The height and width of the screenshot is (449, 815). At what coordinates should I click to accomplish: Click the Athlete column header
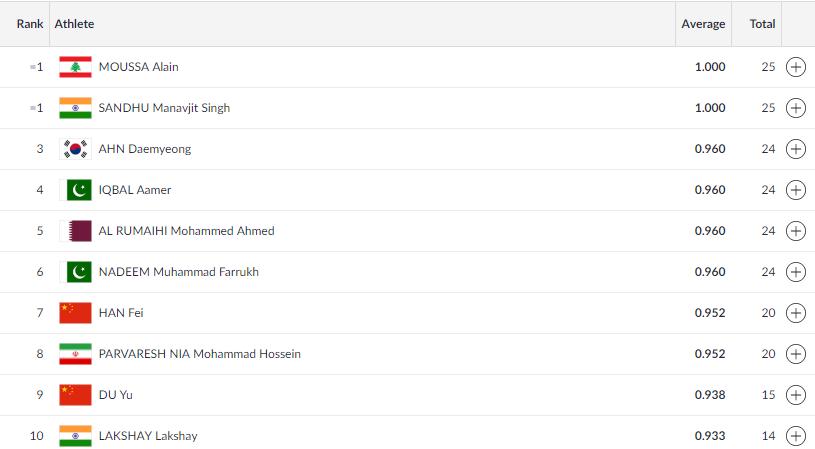pos(74,24)
